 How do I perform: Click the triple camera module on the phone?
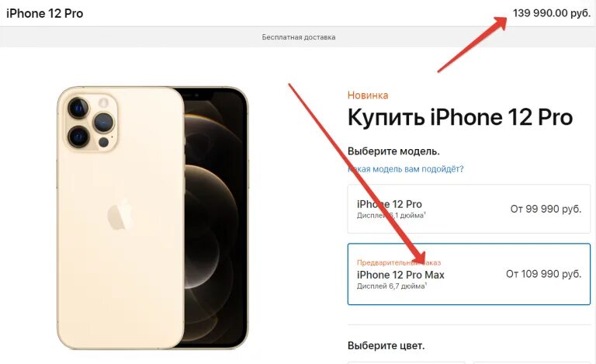(91, 122)
